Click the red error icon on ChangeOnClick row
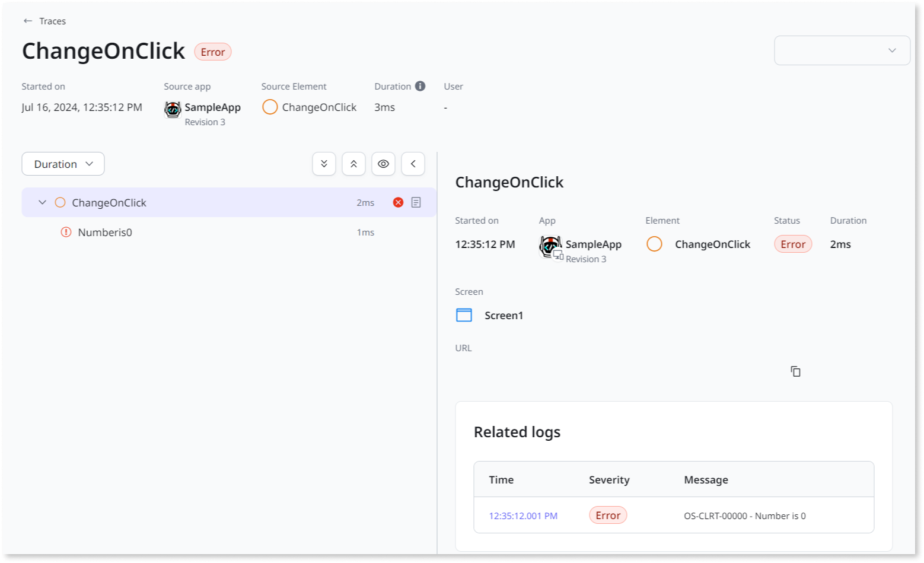 [398, 202]
